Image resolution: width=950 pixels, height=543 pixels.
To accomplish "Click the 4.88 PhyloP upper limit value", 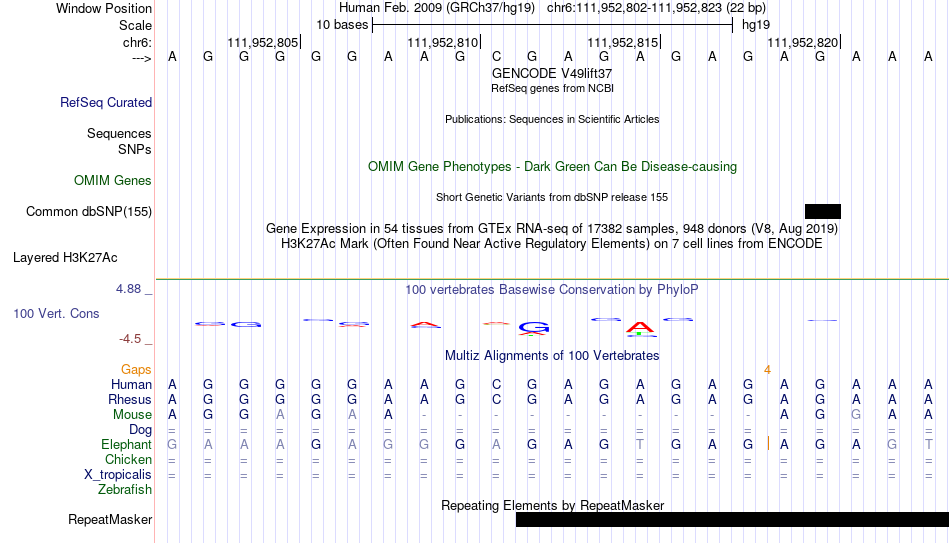I will (x=128, y=289).
